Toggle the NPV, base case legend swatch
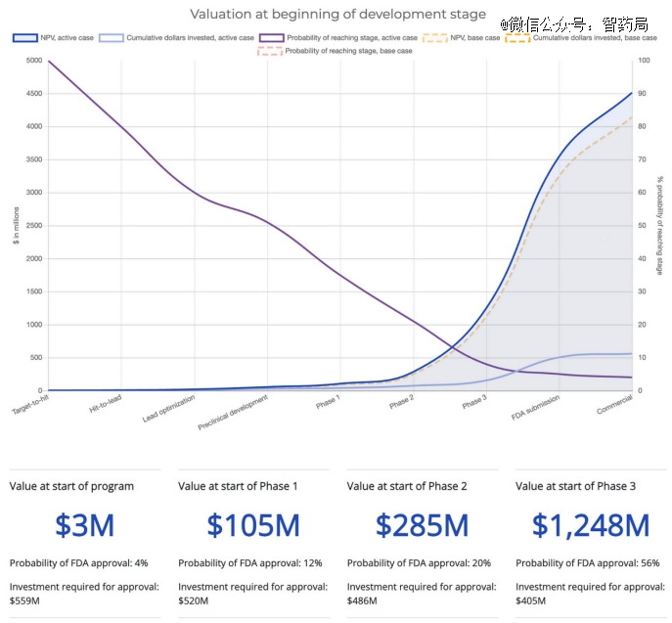The width and height of the screenshot is (672, 623). tap(435, 38)
